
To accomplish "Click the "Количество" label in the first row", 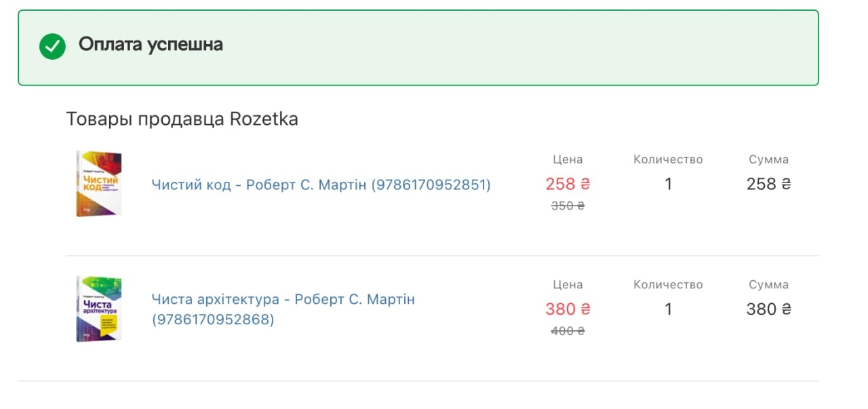I will pos(668,159).
